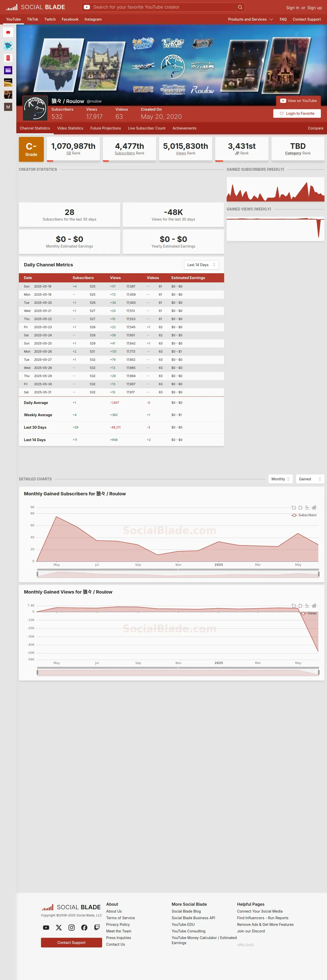327x980 pixels.
Task: Select the Twitch platform tab
Action: coord(50,19)
